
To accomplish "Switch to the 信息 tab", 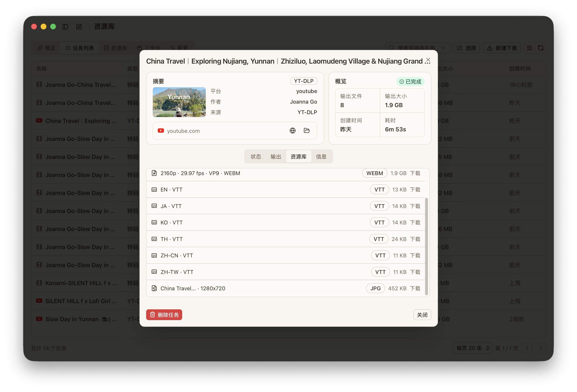I will pyautogui.click(x=321, y=156).
